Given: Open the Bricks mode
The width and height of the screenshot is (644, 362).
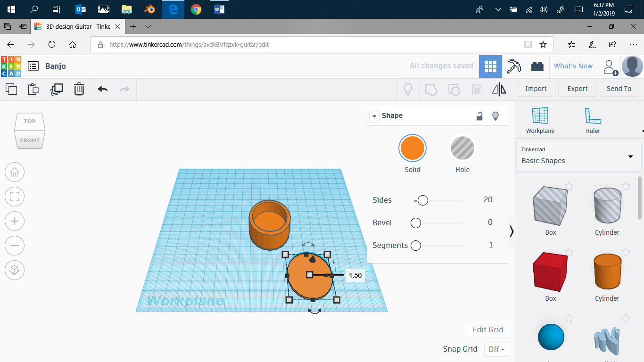Looking at the screenshot, I should coord(537,66).
